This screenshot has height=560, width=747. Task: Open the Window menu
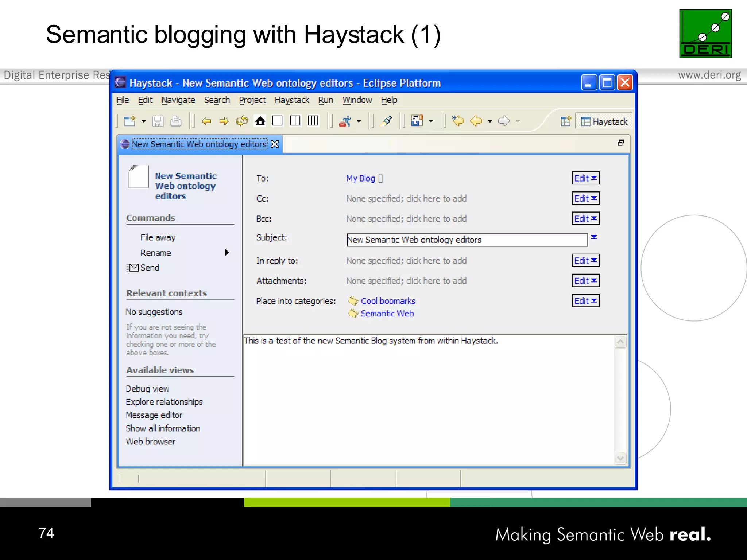pyautogui.click(x=357, y=100)
